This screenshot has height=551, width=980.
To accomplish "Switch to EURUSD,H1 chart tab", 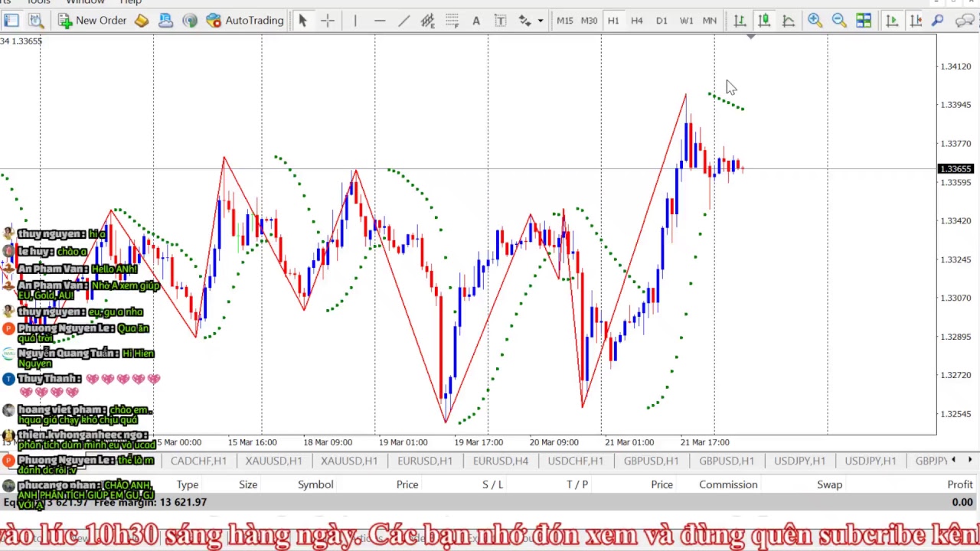I will tap(425, 461).
